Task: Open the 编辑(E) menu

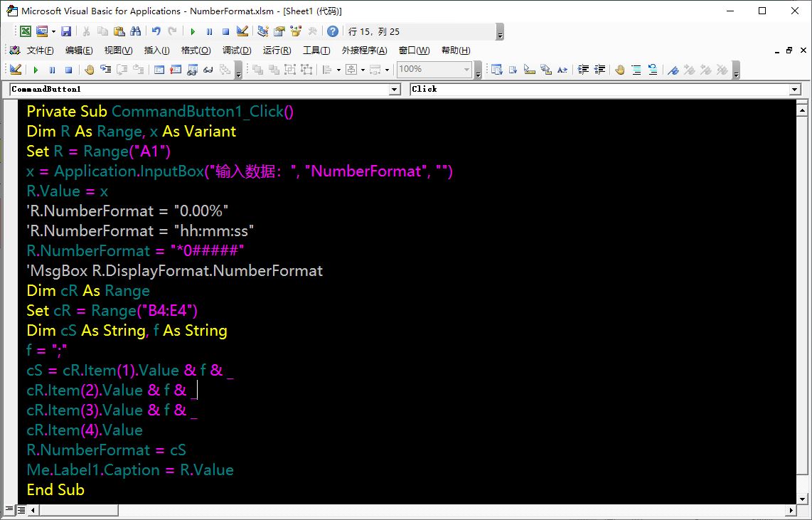Action: pyautogui.click(x=79, y=51)
